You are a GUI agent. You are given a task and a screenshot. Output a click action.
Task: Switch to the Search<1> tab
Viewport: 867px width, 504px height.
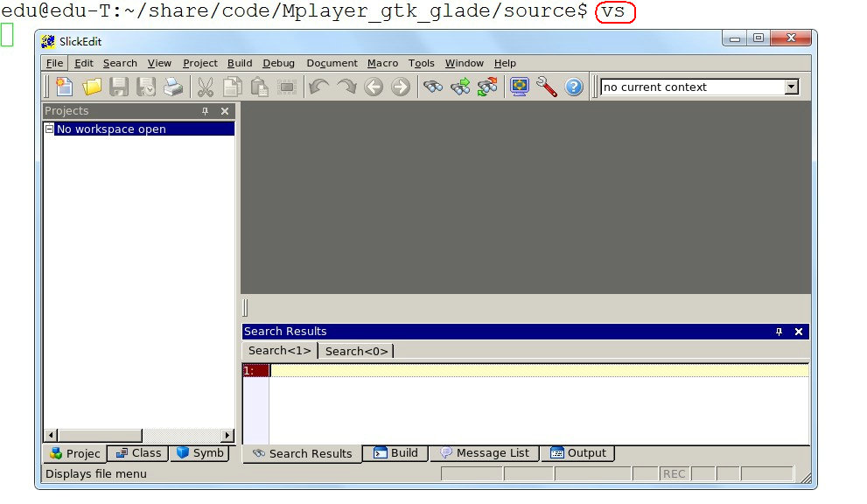click(280, 351)
